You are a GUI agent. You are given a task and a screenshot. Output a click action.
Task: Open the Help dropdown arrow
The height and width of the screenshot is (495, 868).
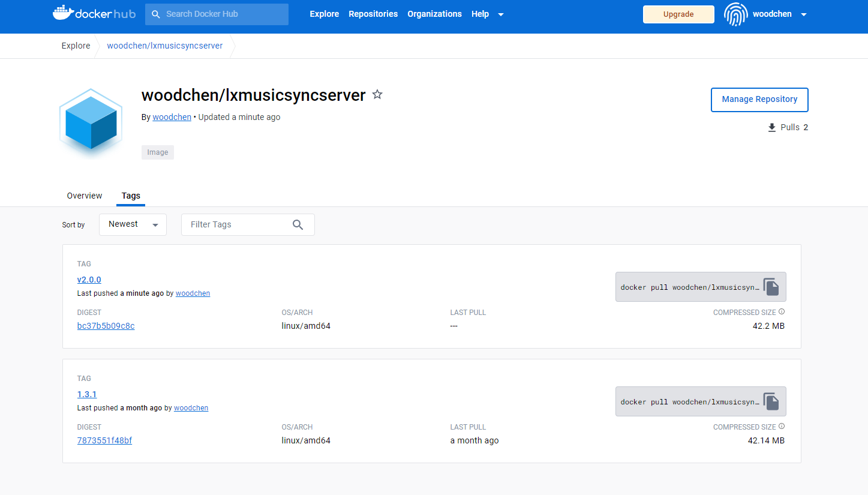pyautogui.click(x=501, y=14)
